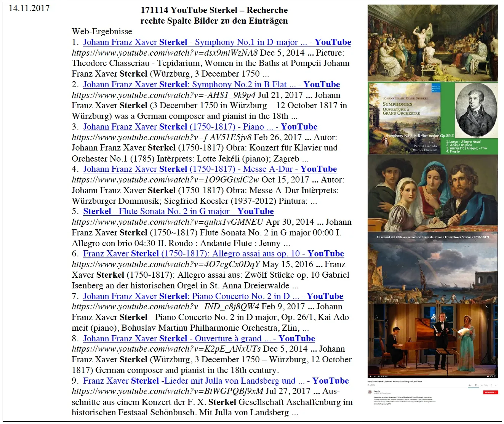The height and width of the screenshot is (424, 504).
Task: Click the fullscreen icon in video player
Action: (x=495, y=376)
